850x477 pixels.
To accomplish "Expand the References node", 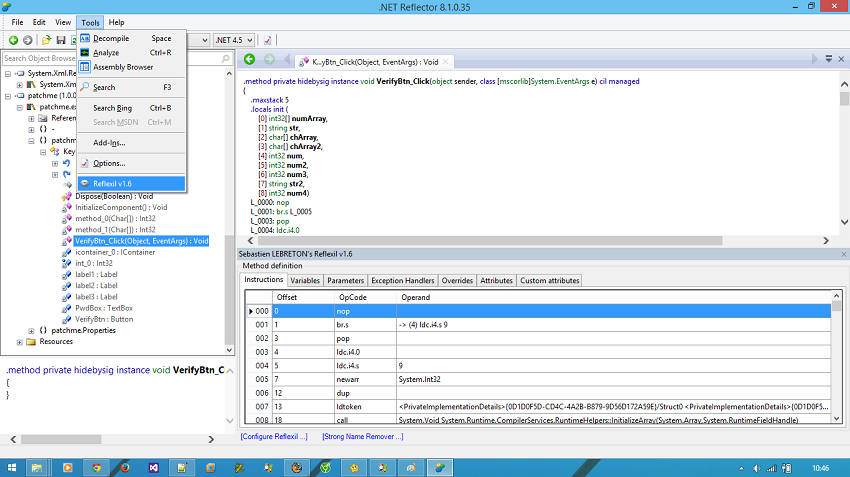I will tap(31, 118).
